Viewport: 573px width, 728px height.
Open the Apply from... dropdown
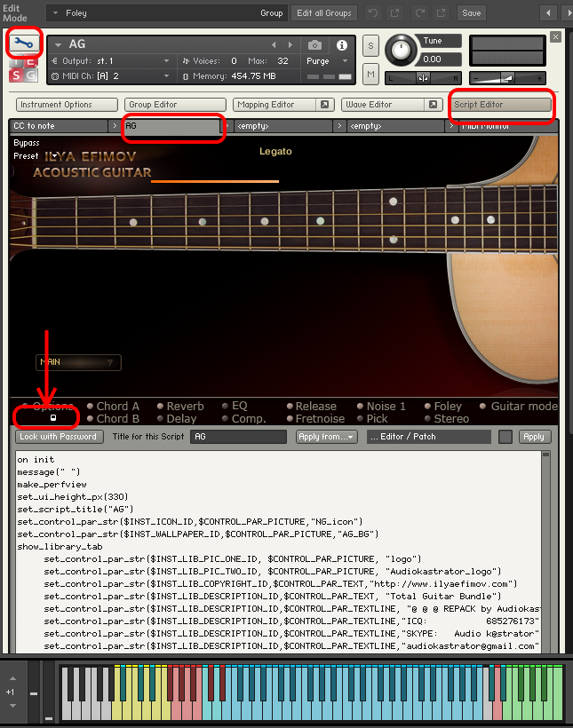(x=326, y=437)
